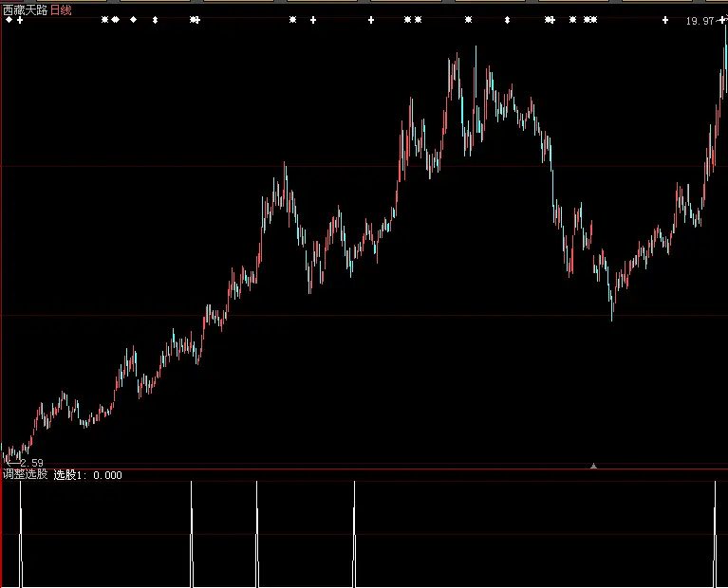Click the stock name 西藏天路
Screen dimensions: 728x588
coord(25,10)
